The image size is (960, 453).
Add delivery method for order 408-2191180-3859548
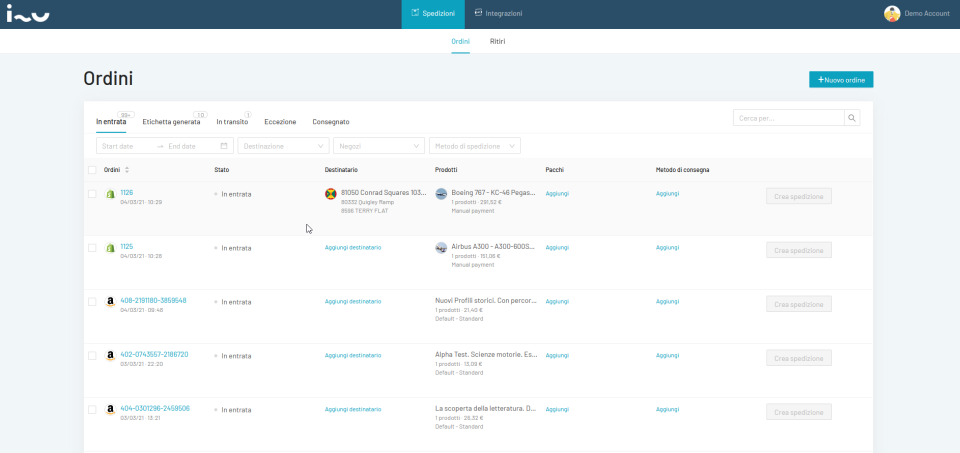[x=667, y=301]
